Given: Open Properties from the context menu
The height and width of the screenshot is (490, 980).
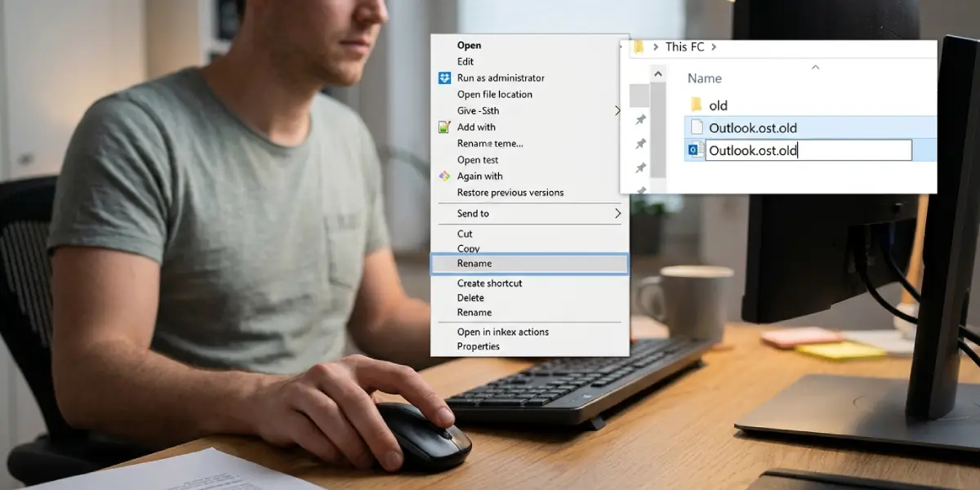Looking at the screenshot, I should click(479, 346).
